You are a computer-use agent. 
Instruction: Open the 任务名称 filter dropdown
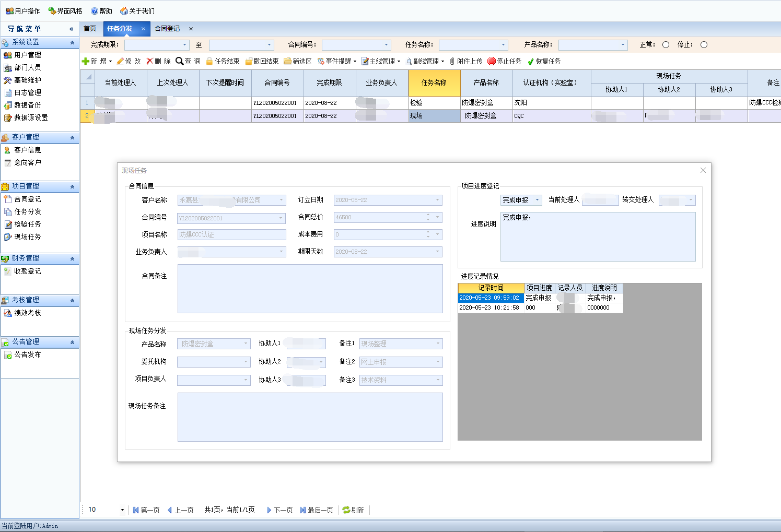(x=503, y=45)
